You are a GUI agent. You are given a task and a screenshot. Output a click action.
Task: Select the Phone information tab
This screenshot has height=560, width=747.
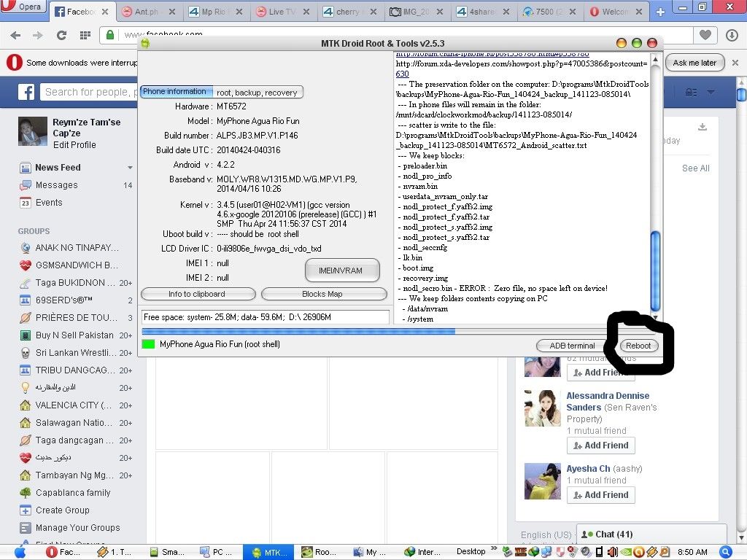coord(174,92)
